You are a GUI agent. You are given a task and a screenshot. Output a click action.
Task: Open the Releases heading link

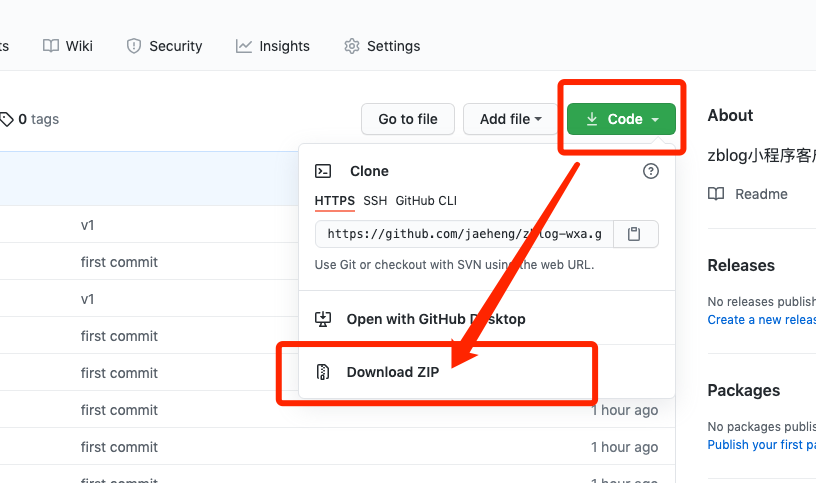coord(741,265)
